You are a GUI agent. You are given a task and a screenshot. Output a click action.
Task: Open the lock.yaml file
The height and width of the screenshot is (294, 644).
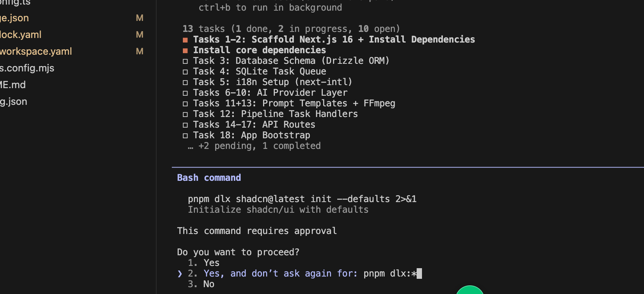pyautogui.click(x=21, y=35)
